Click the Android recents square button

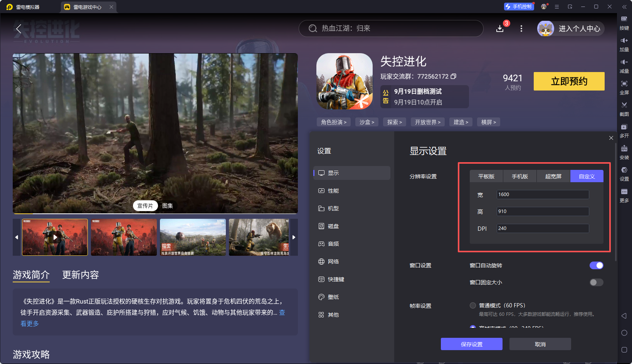[624, 350]
